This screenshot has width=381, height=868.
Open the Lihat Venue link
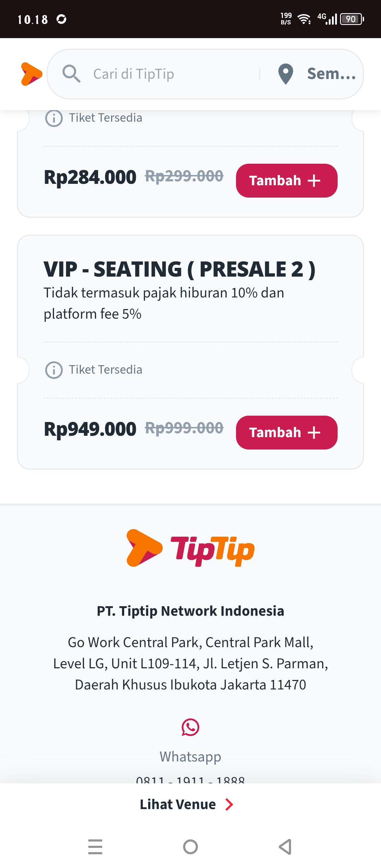187,804
